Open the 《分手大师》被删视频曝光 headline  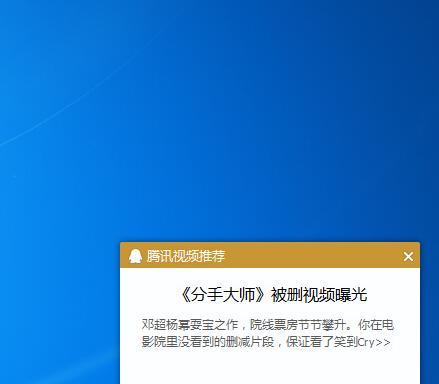[x=273, y=295]
